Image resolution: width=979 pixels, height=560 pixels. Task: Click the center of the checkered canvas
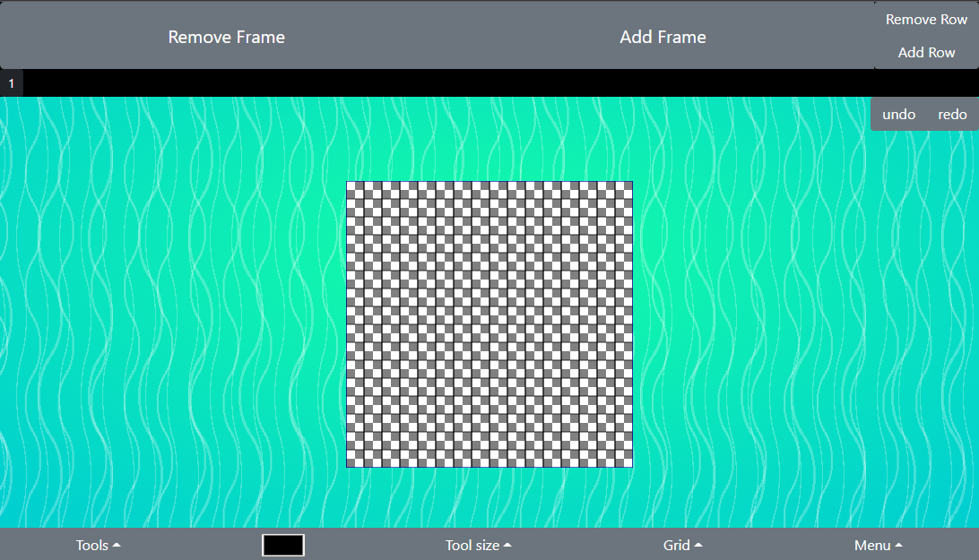click(489, 324)
